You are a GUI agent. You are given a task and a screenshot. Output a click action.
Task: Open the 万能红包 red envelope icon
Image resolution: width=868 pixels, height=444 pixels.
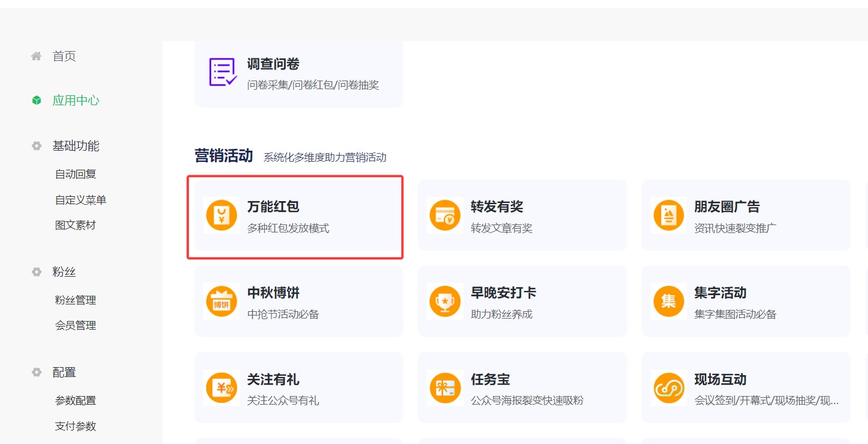point(221,215)
